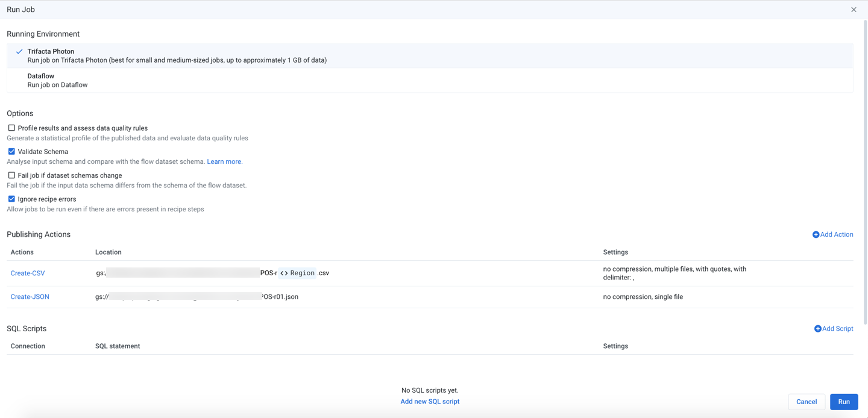Click the Create-JSON settings text

click(643, 297)
